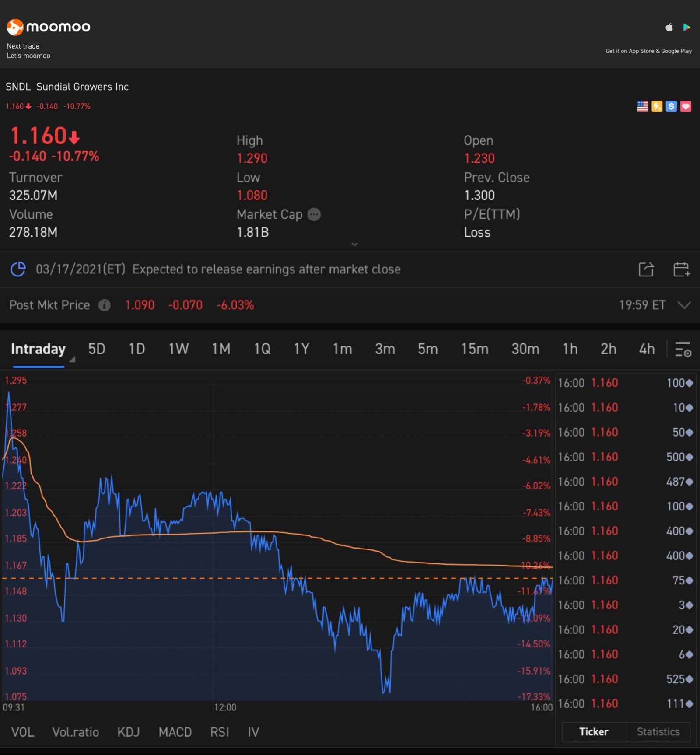Image resolution: width=700 pixels, height=755 pixels.
Task: Click the moomoo logo
Action: [x=49, y=27]
